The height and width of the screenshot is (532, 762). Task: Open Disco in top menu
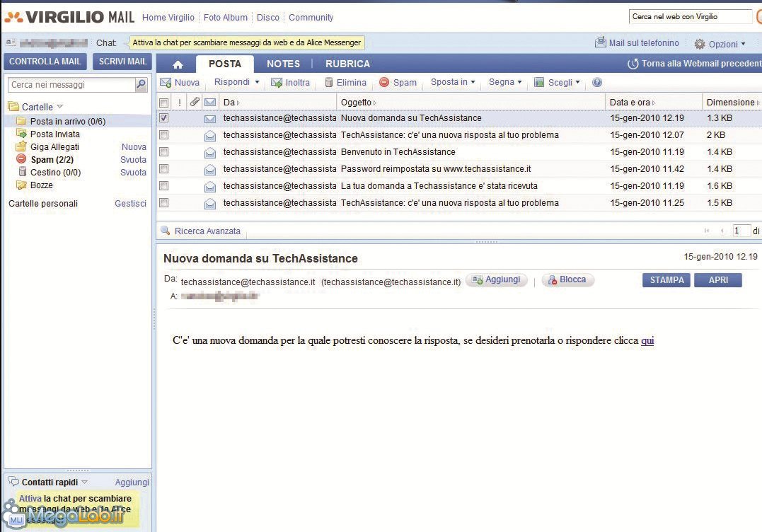pyautogui.click(x=267, y=18)
